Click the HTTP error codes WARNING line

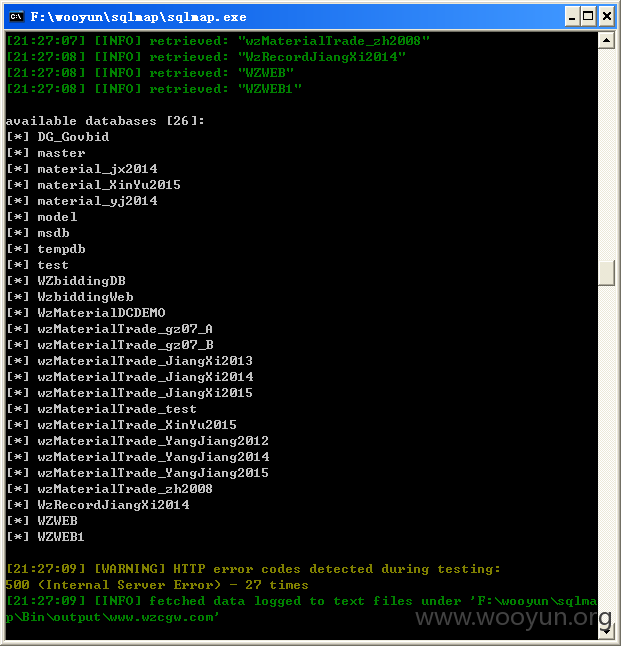[x=253, y=569]
